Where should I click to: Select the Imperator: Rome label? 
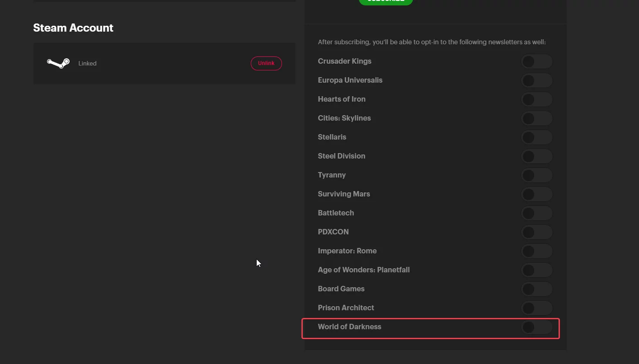coord(347,251)
